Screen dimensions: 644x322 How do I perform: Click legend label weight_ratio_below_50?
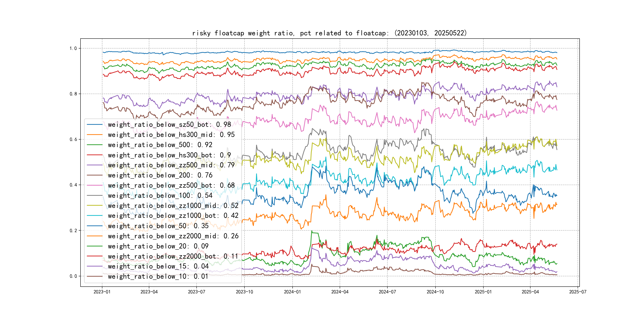[x=158, y=226]
